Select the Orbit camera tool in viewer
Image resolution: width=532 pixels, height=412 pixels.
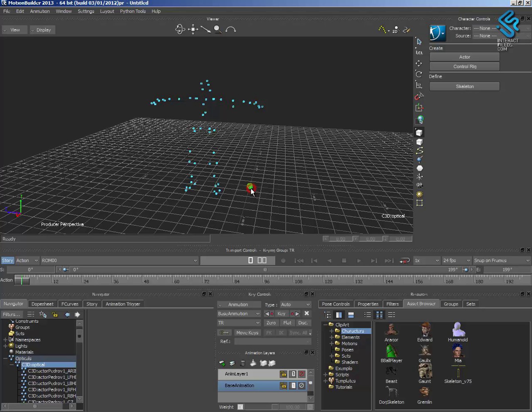coord(180,29)
